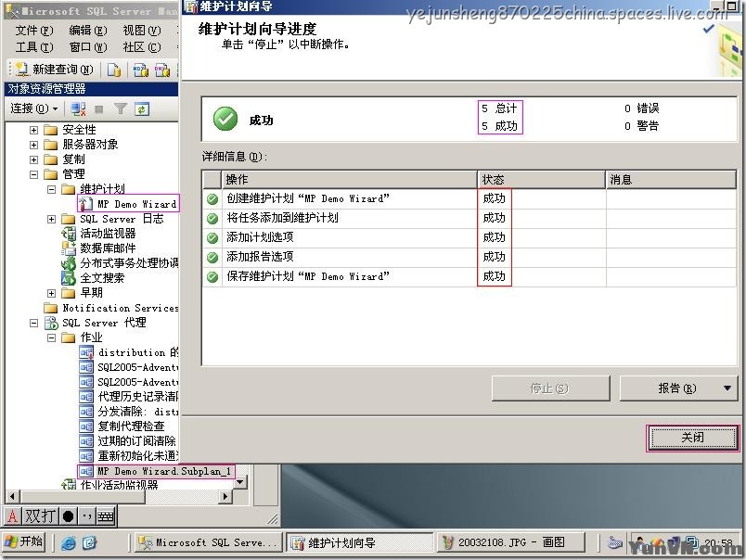The width and height of the screenshot is (746, 560).
Task: Select the 过期的订阅清除 job
Action: point(136,440)
